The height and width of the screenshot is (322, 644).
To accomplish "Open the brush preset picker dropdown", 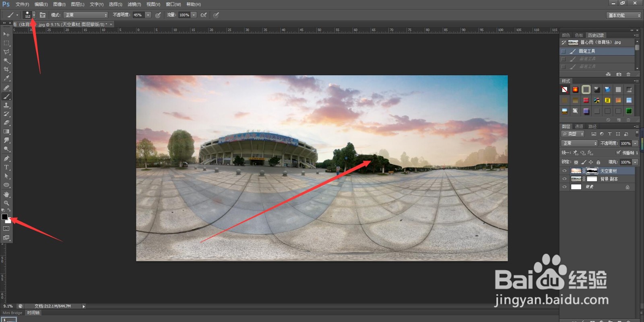I will click(x=34, y=15).
